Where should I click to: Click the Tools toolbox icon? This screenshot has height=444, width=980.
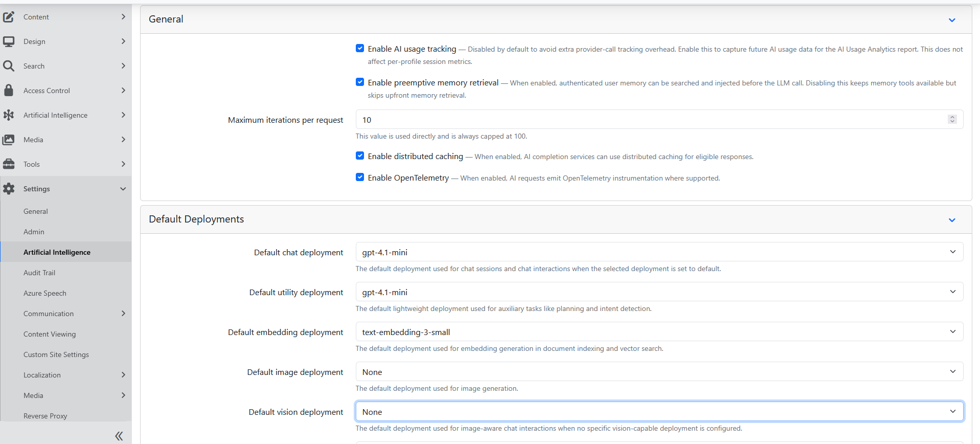9,164
